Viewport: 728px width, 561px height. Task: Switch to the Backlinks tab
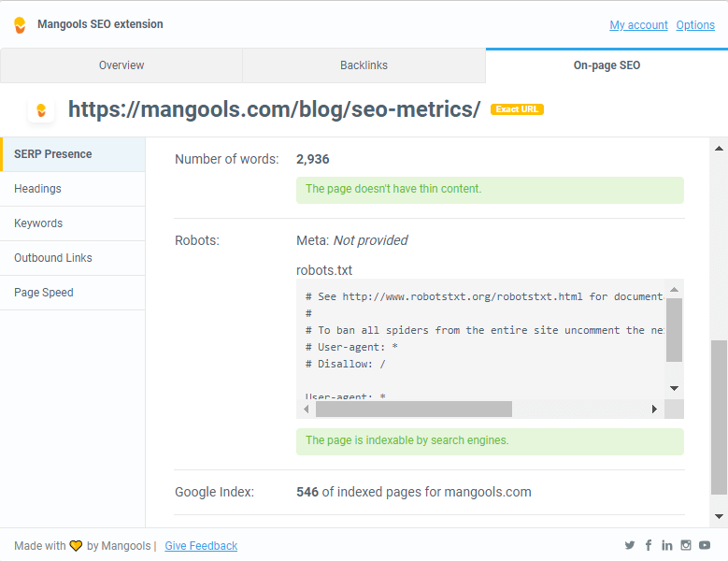364,65
